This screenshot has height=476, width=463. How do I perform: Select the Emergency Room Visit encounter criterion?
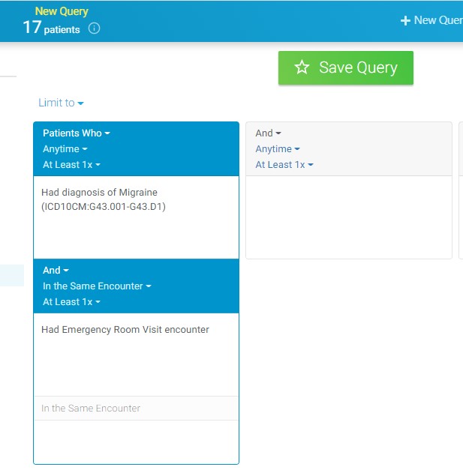125,330
